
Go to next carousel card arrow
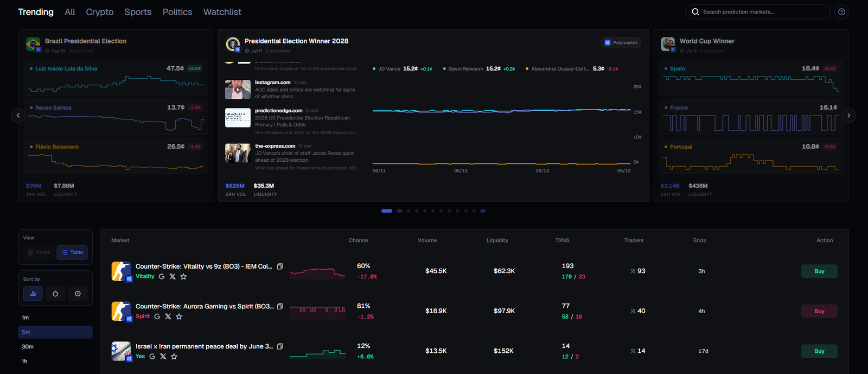(x=849, y=115)
